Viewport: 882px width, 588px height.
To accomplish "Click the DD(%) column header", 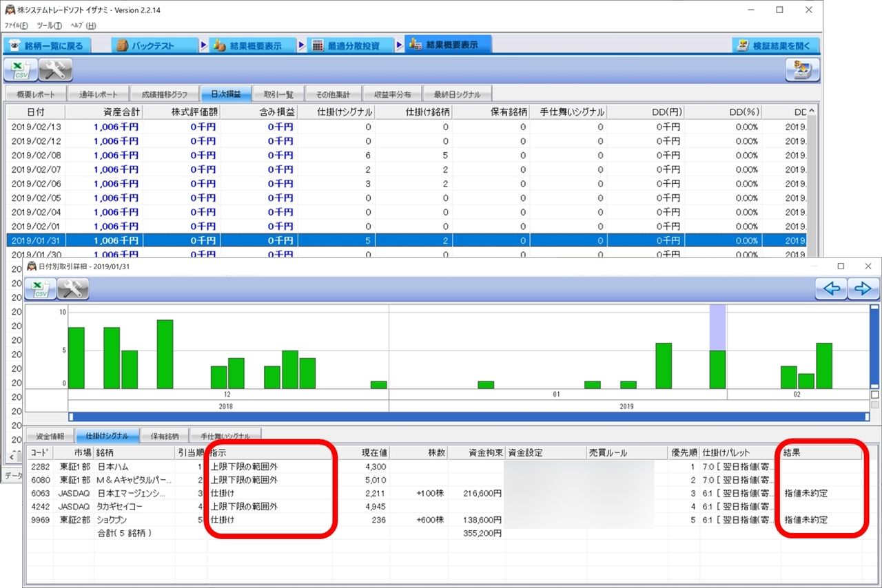I will [724, 112].
